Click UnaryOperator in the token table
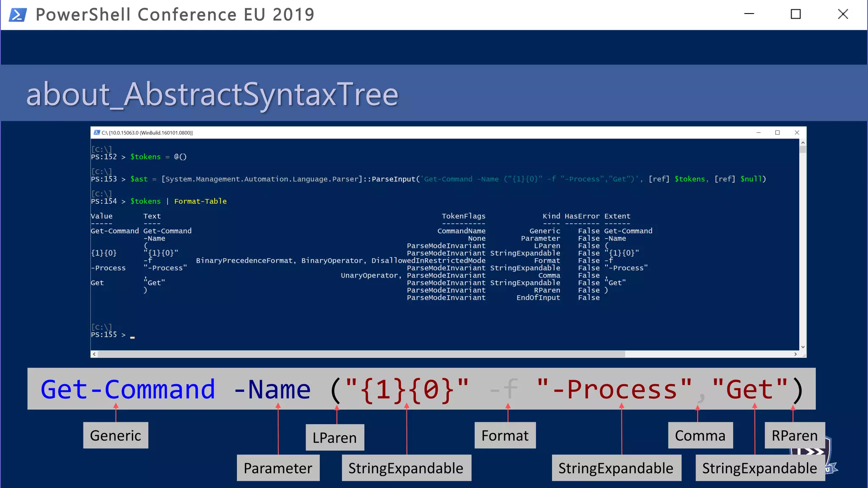This screenshot has width=868, height=488. coord(369,275)
